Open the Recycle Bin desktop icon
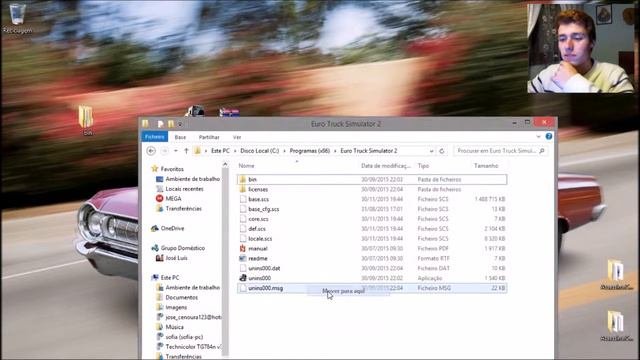Viewport: 640px width, 360px height. pos(17,18)
